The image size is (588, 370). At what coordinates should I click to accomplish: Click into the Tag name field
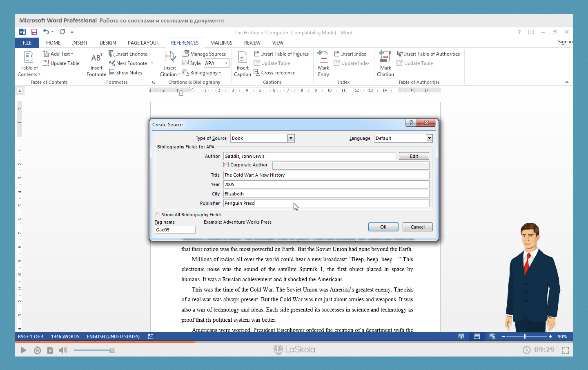point(175,230)
